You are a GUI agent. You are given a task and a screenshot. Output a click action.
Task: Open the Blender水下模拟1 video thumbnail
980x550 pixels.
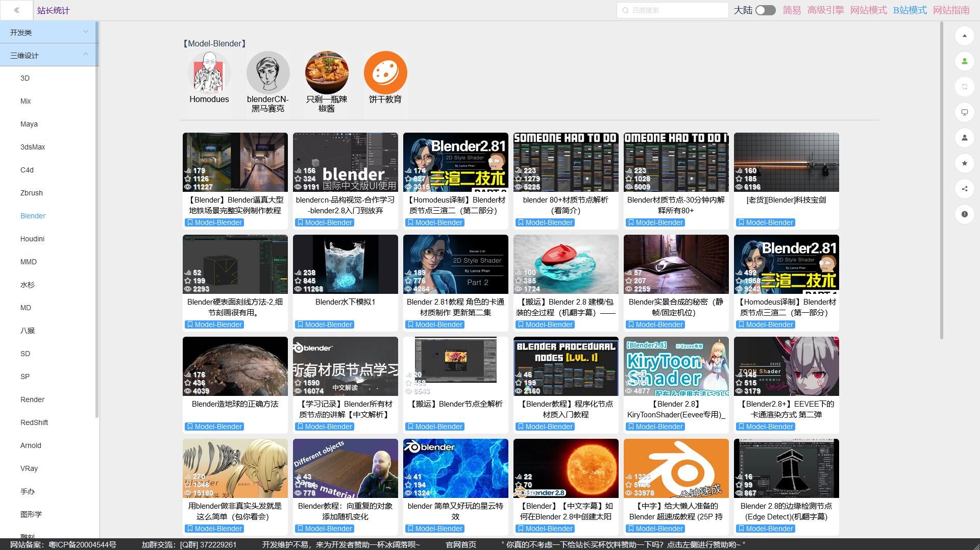(x=345, y=264)
